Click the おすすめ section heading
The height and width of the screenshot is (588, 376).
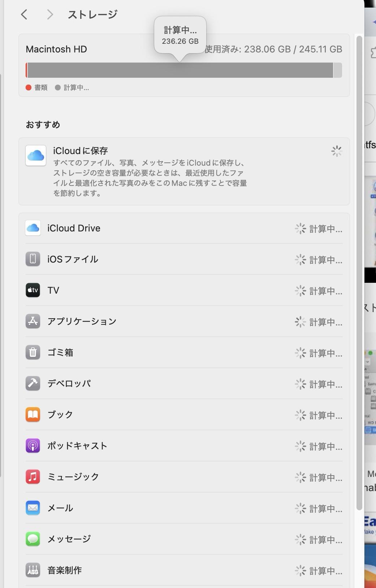[43, 125]
